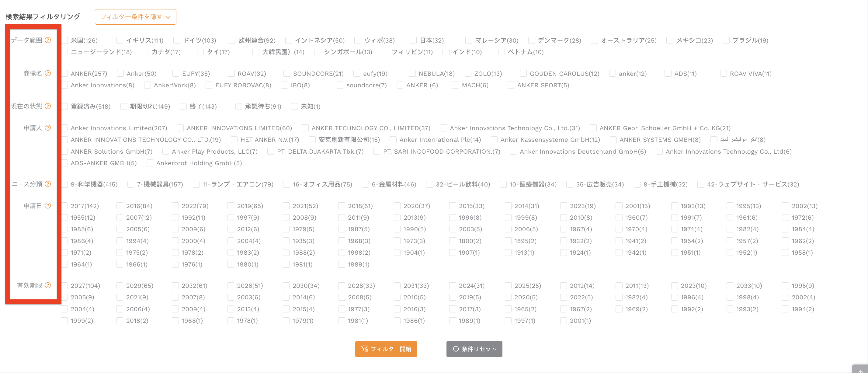
Task: Select the ベトナム(10) checkbox
Action: click(x=502, y=52)
